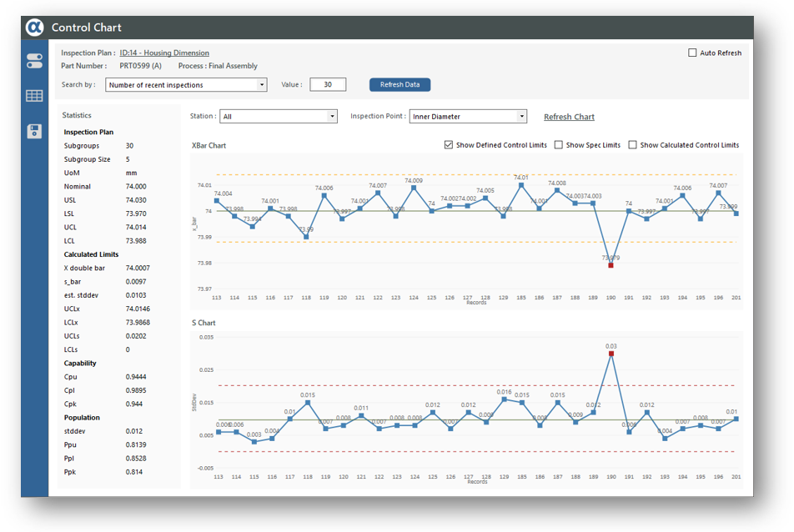The image size is (794, 532).
Task: Click the alpha logo icon in title bar
Action: pyautogui.click(x=34, y=28)
